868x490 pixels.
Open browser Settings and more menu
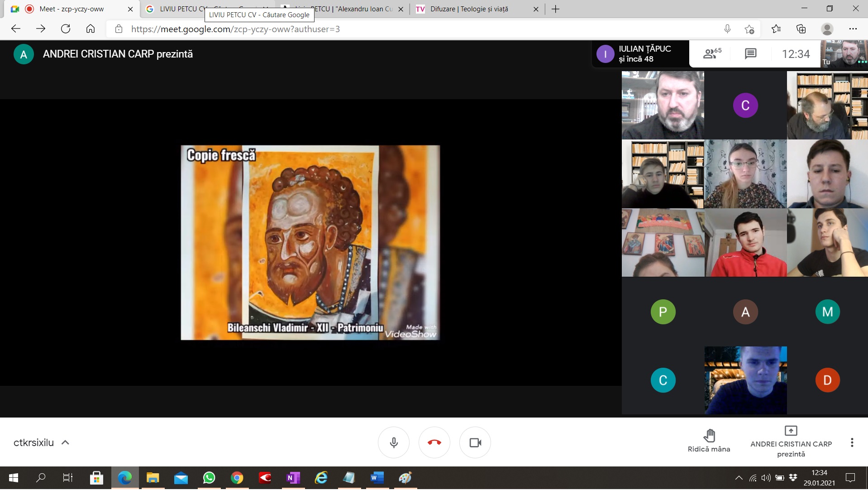coord(853,29)
